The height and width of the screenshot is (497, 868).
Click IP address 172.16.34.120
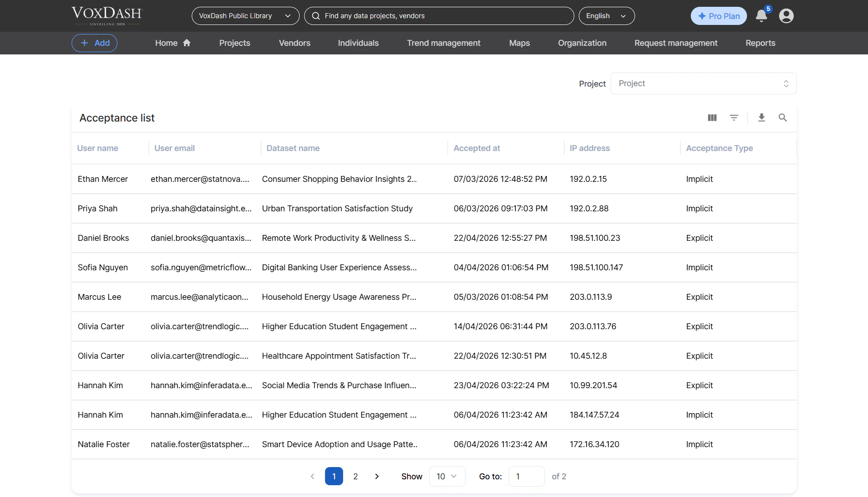pyautogui.click(x=594, y=444)
